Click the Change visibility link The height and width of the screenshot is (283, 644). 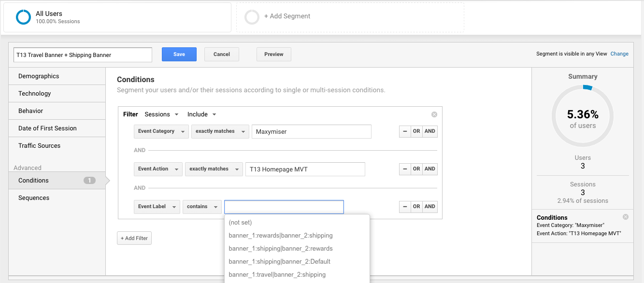tap(619, 54)
